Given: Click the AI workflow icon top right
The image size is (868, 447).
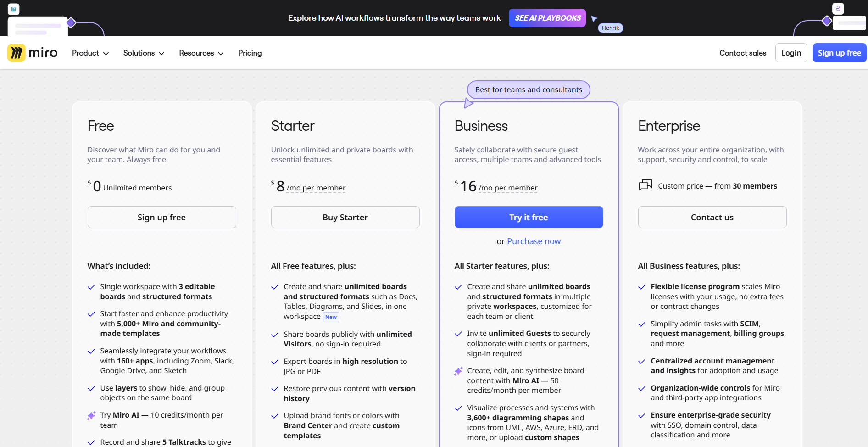Looking at the screenshot, I should click(839, 9).
